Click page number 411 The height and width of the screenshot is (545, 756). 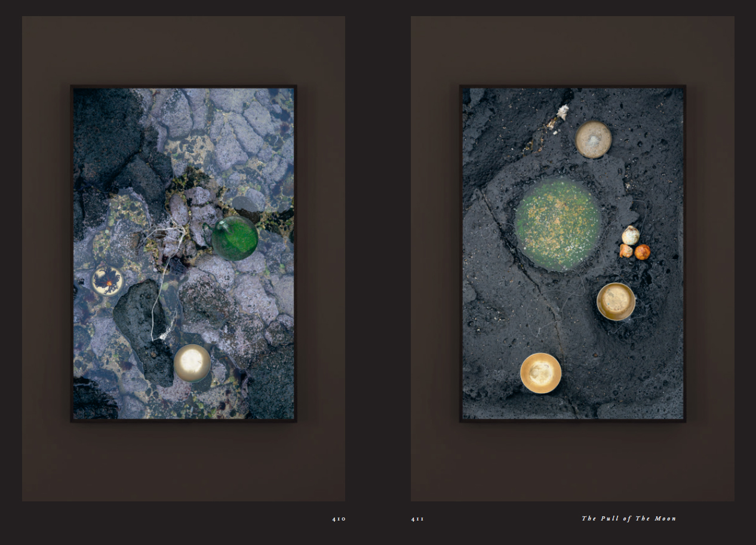click(417, 519)
